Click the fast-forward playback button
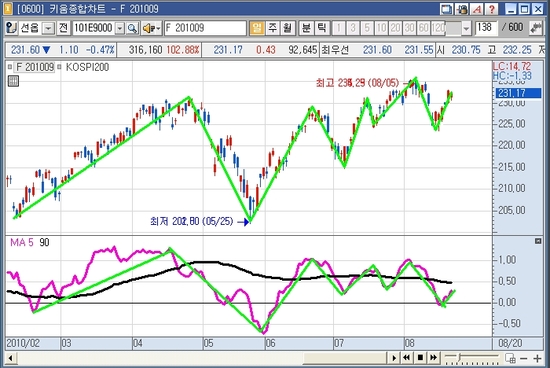The width and height of the screenshot is (550, 368). [x=434, y=358]
